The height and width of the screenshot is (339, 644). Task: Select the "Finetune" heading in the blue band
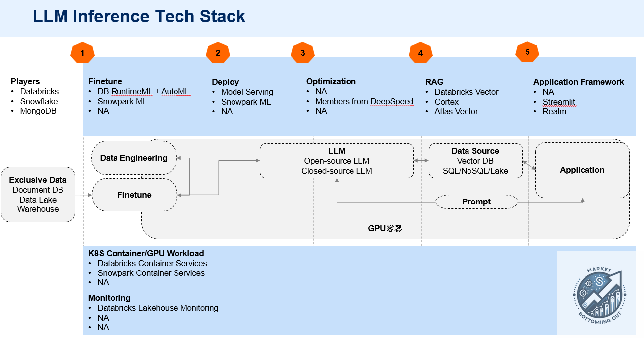[105, 82]
